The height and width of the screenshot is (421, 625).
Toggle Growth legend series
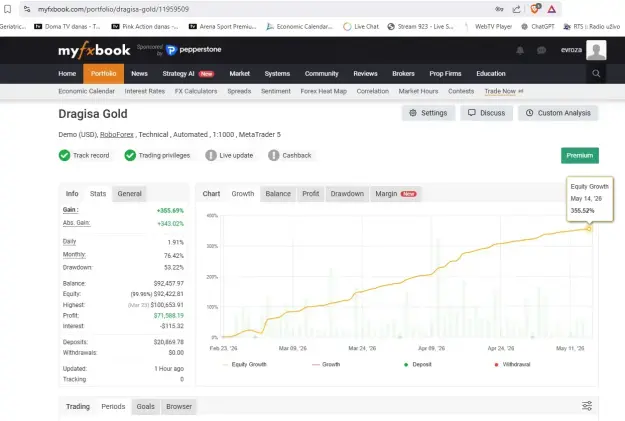pos(326,364)
